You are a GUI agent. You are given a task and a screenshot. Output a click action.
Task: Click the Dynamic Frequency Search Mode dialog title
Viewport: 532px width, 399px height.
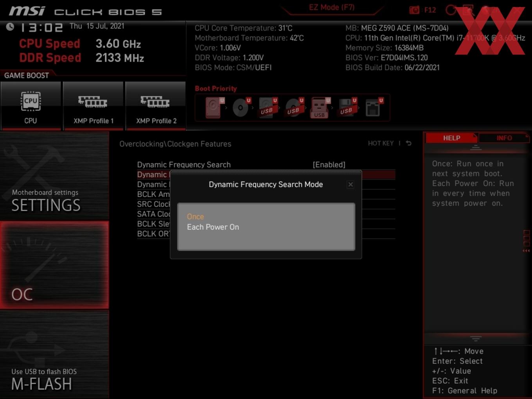click(266, 184)
